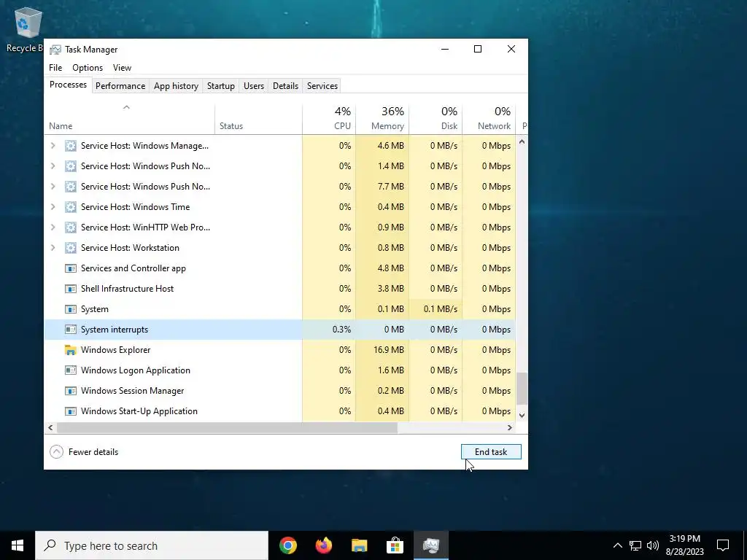Click the System interrupts process icon
This screenshot has height=560, width=747.
pos(71,330)
